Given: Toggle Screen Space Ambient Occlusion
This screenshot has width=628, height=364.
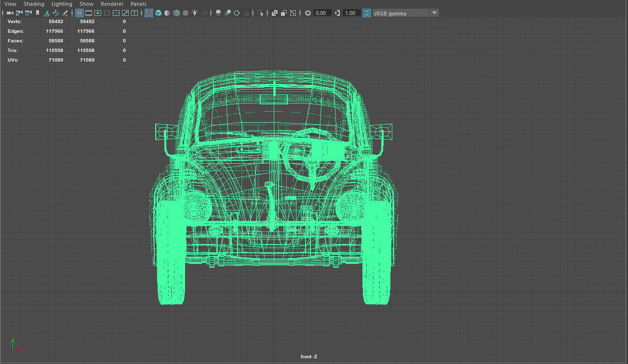Looking at the screenshot, I should [218, 13].
